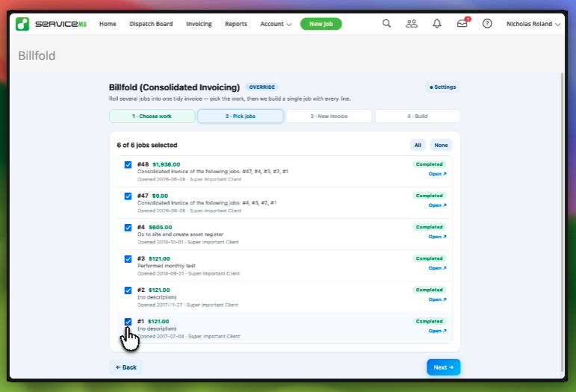Image resolution: width=576 pixels, height=392 pixels.
Task: Go to the Home menu
Action: tap(108, 24)
